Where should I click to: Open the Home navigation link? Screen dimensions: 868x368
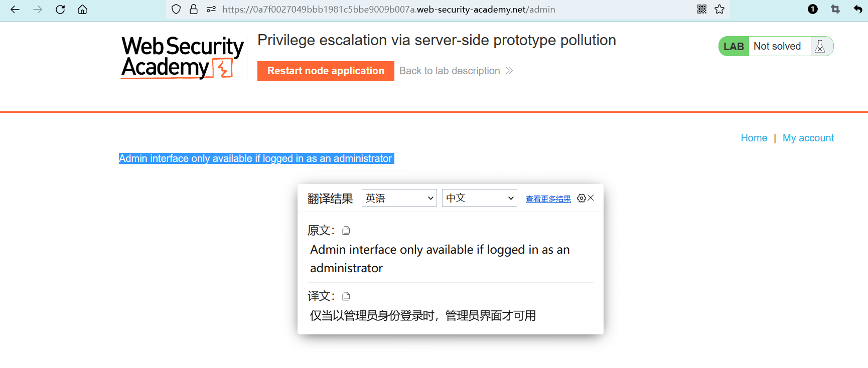click(x=754, y=138)
